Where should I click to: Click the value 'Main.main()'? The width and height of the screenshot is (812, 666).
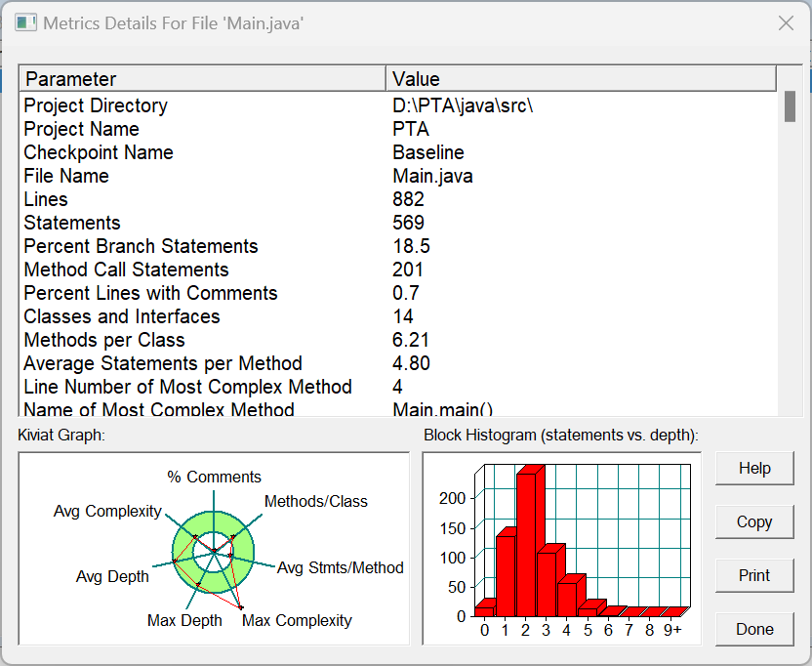443,409
